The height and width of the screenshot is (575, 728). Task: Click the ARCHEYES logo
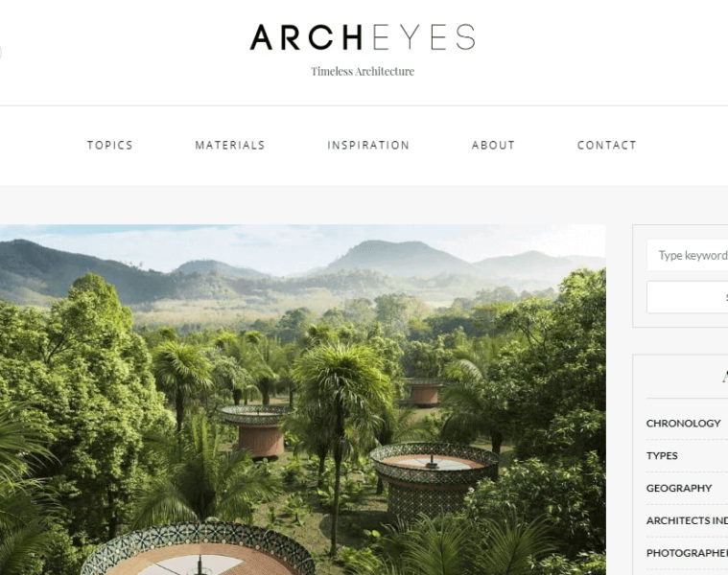[x=363, y=37]
